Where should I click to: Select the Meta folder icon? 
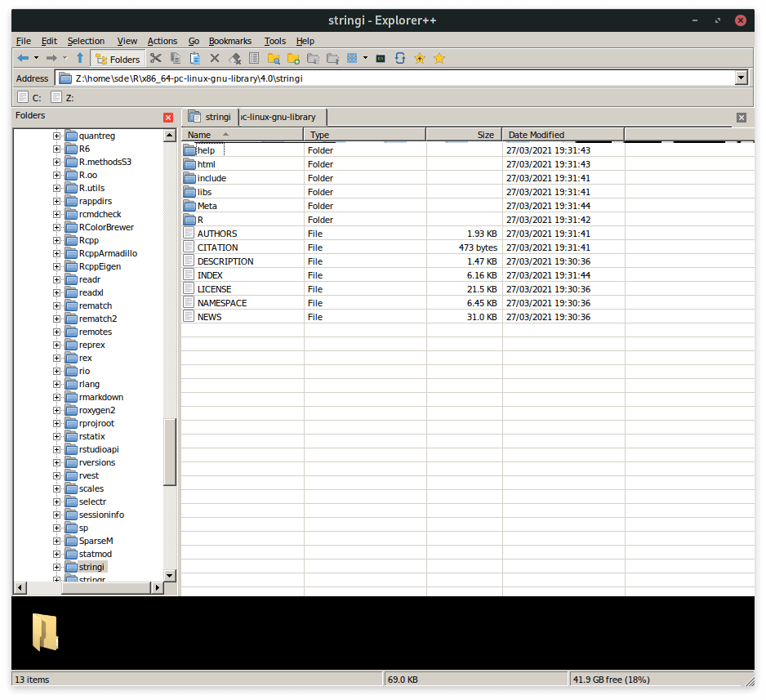tap(189, 206)
